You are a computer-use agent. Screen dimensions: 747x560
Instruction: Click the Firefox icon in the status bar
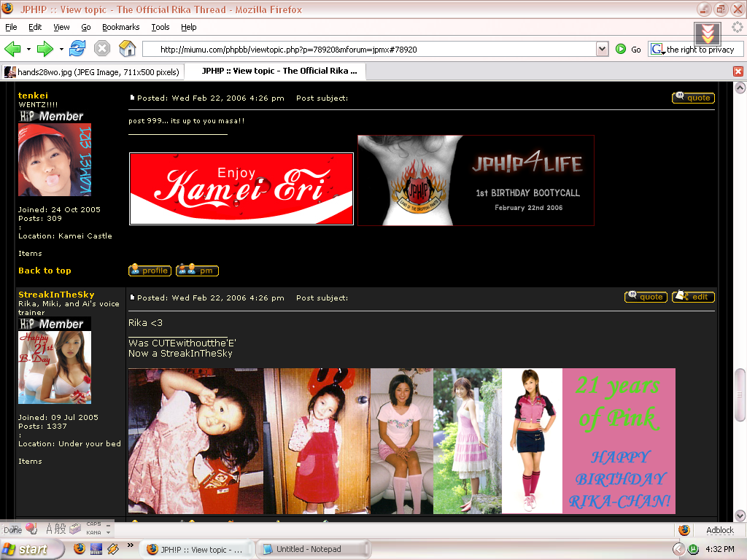tap(684, 530)
